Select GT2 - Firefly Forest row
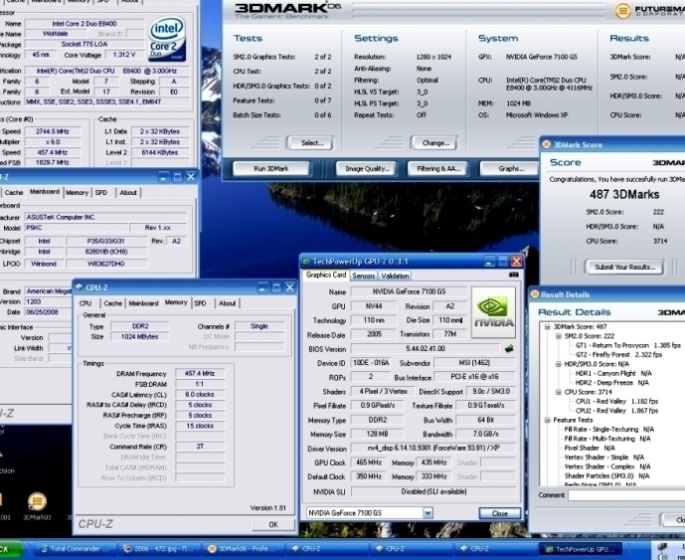 click(619, 355)
